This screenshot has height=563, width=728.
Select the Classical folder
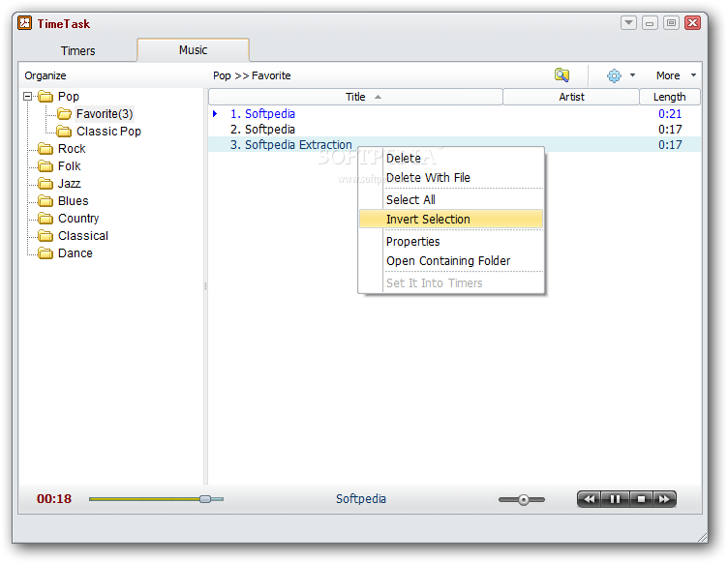(x=83, y=236)
